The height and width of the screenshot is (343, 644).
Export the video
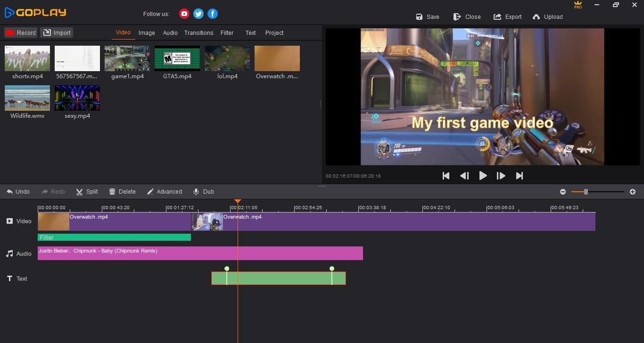pyautogui.click(x=507, y=16)
